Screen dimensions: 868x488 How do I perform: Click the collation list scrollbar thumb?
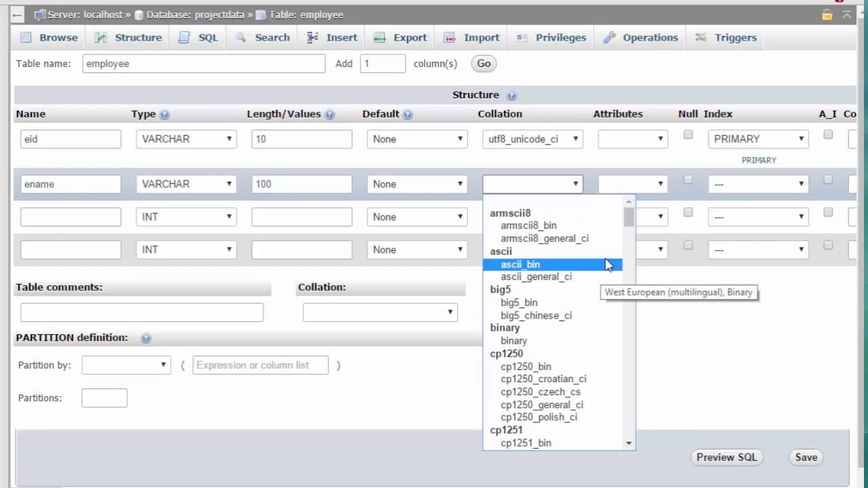pos(629,217)
